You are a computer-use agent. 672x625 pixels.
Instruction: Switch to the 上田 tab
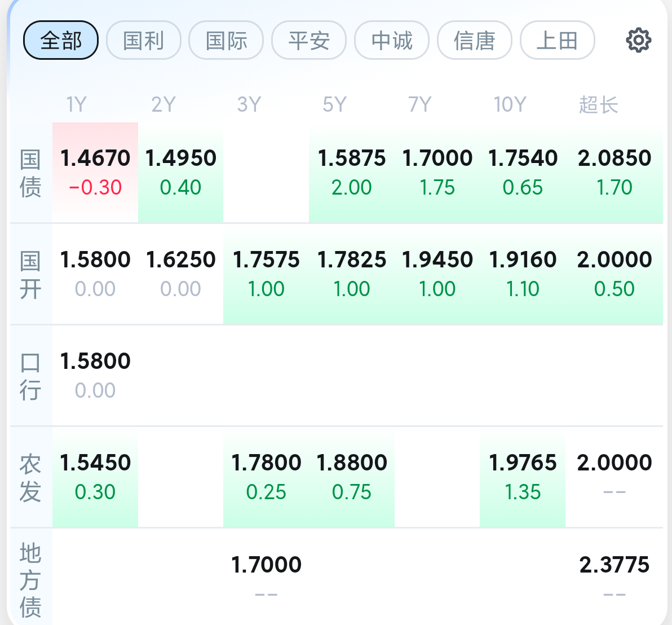(x=557, y=41)
